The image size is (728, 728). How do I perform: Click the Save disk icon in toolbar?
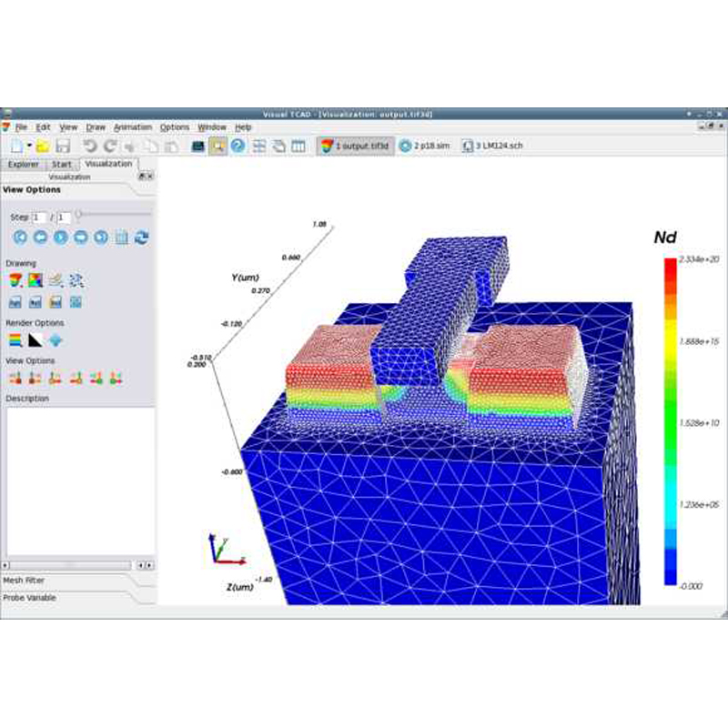tap(63, 146)
